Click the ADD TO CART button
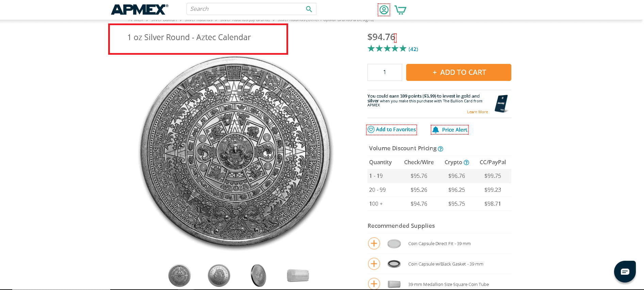This screenshot has width=644, height=290. pyautogui.click(x=458, y=72)
